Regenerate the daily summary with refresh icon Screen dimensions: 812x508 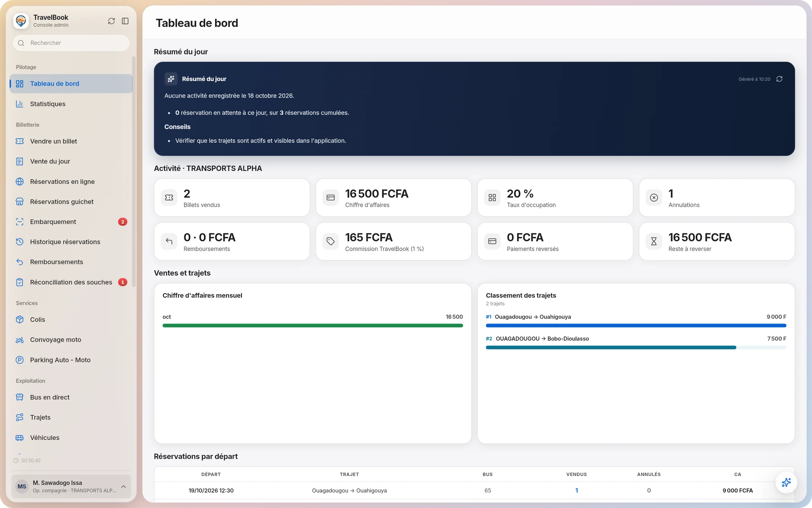[x=779, y=79]
